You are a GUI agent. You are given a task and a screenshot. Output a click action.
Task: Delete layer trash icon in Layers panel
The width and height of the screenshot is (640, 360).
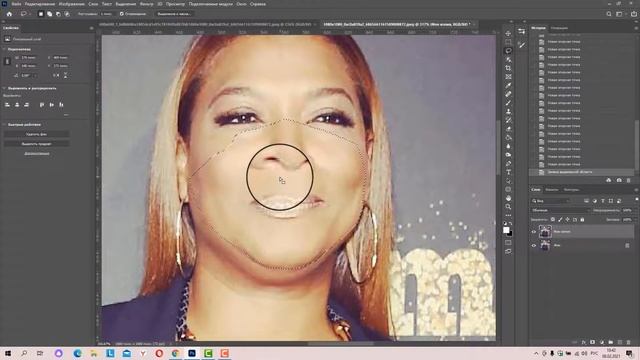click(629, 342)
